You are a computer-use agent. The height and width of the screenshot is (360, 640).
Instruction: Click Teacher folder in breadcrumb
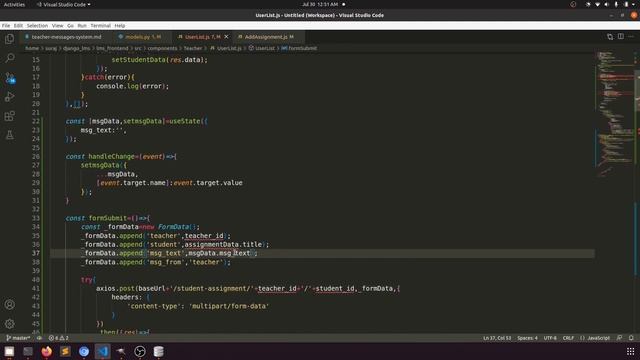(193, 48)
